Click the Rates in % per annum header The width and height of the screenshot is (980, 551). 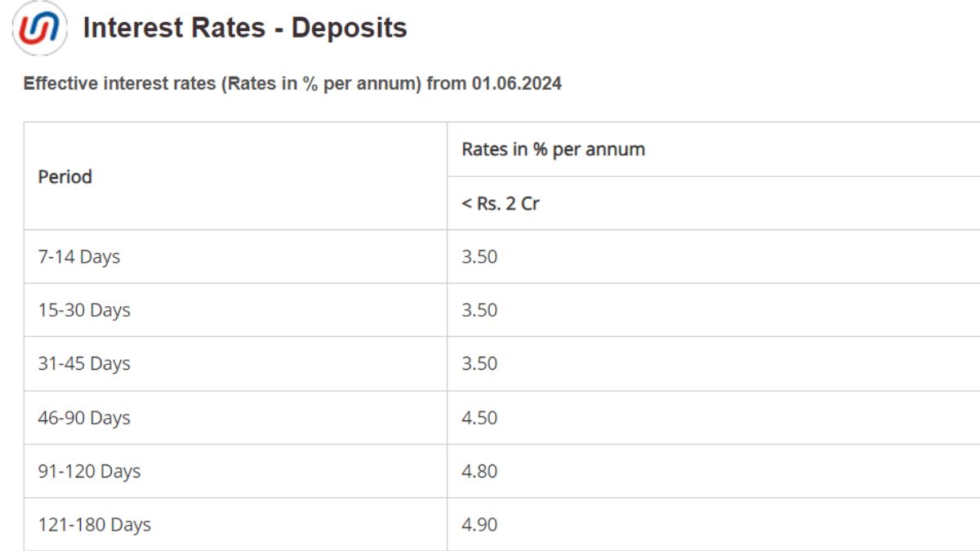point(553,149)
